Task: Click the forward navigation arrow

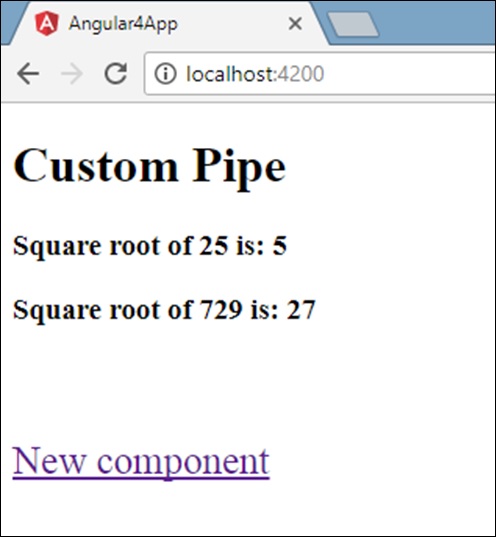Action: [72, 74]
